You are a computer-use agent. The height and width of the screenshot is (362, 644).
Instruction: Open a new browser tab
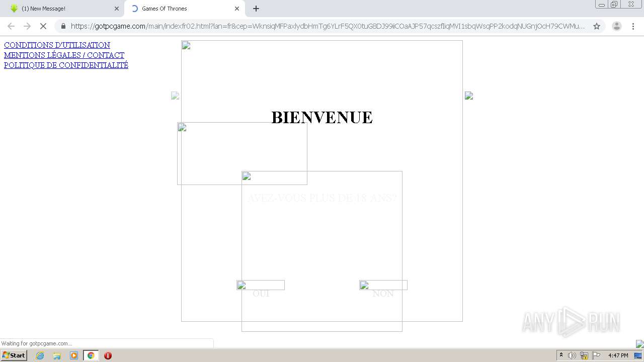click(x=256, y=9)
